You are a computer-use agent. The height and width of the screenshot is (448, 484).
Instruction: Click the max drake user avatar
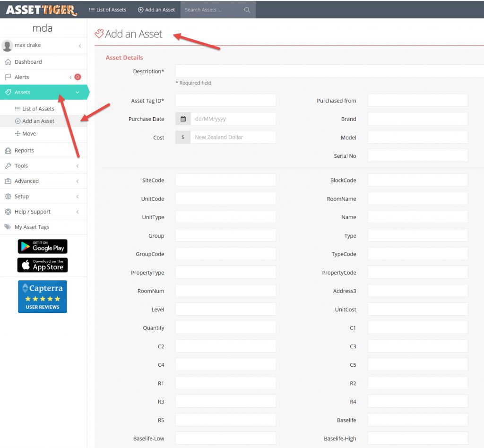[x=7, y=45]
